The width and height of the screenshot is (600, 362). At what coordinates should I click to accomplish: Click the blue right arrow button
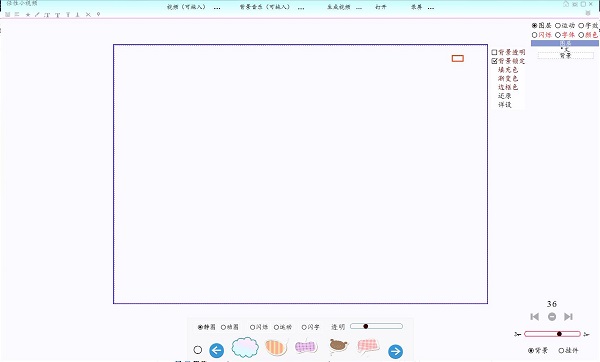coord(395,351)
